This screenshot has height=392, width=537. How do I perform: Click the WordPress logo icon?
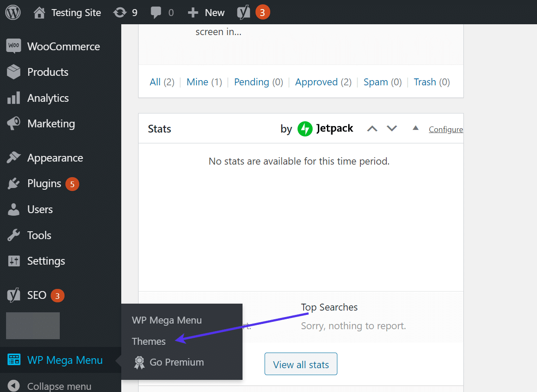point(13,13)
